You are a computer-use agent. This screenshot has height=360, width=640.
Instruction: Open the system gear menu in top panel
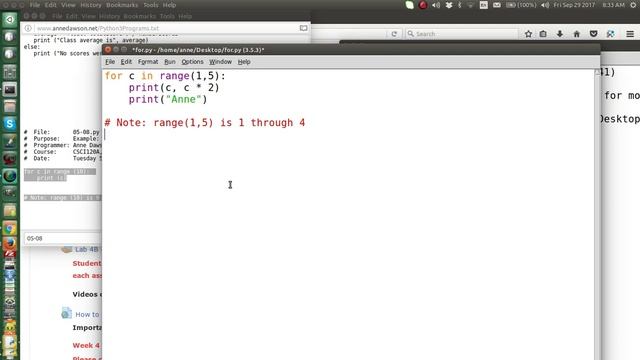(x=633, y=5)
